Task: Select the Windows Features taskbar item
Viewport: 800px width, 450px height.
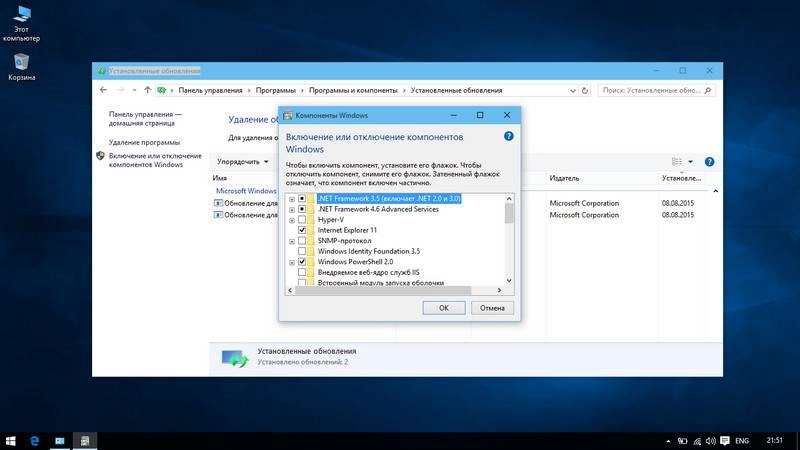Action: [x=85, y=441]
